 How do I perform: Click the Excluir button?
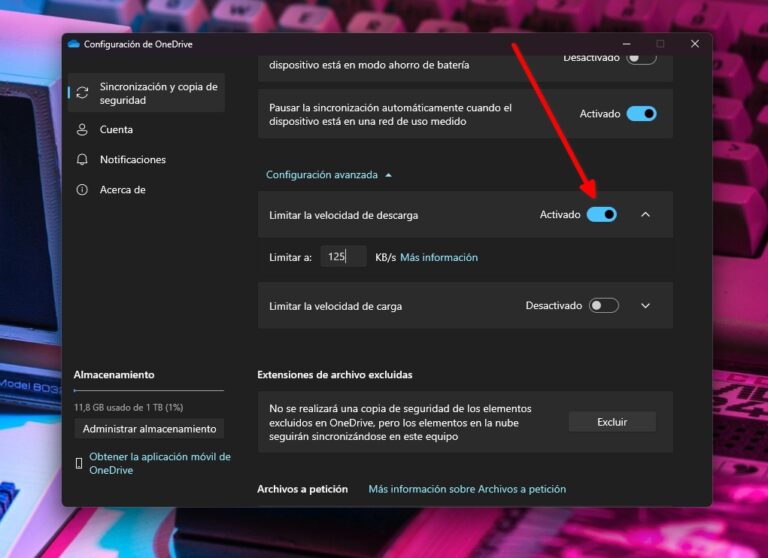click(x=612, y=422)
